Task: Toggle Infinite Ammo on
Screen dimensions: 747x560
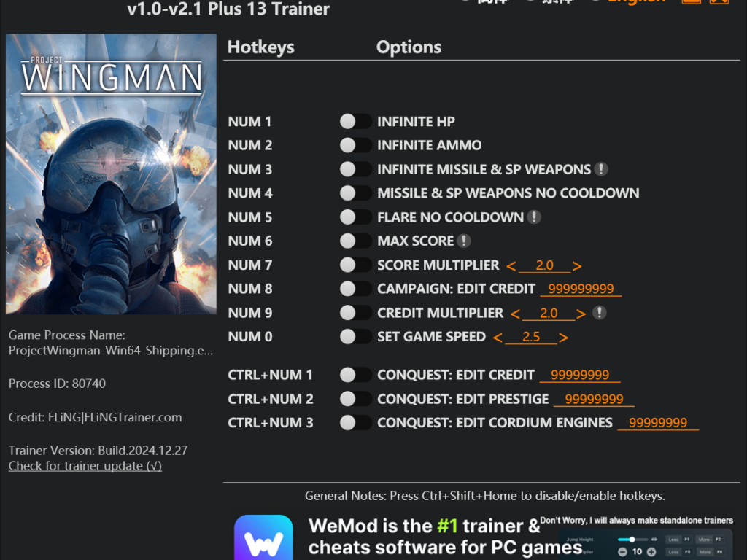Action: [x=355, y=145]
